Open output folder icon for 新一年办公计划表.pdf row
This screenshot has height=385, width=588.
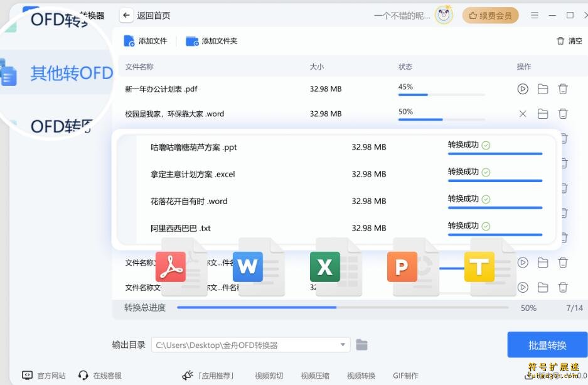tap(543, 89)
